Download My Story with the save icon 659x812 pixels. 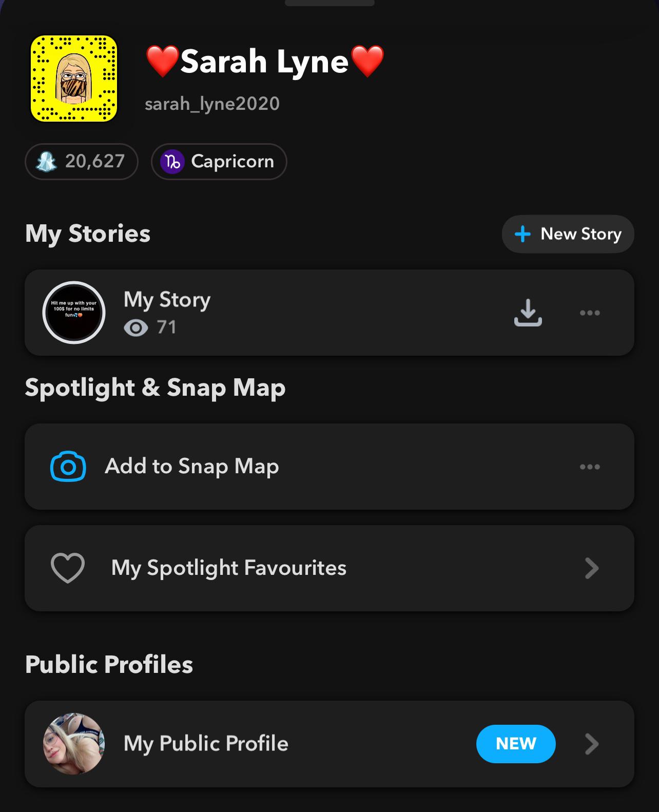pos(528,313)
